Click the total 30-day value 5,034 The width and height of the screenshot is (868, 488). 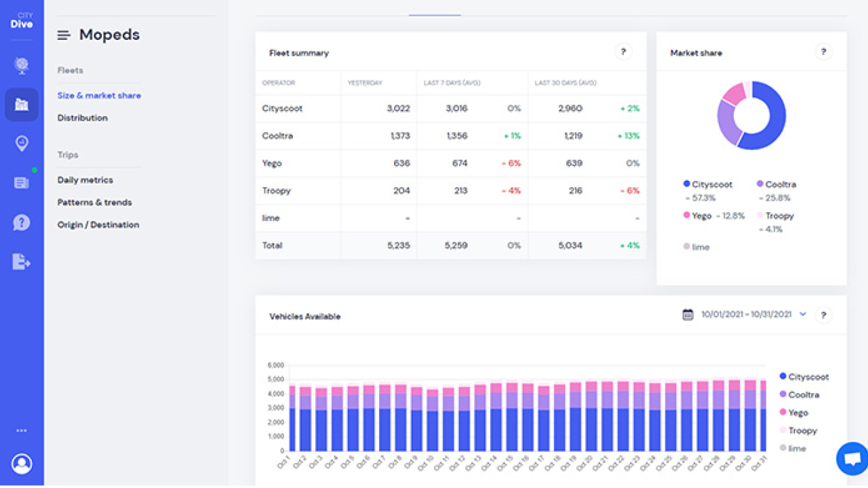(570, 245)
